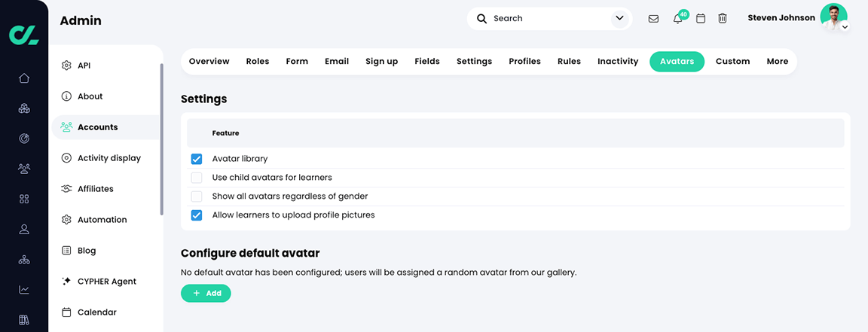Click the Add default avatar button
868x332 pixels.
point(206,294)
